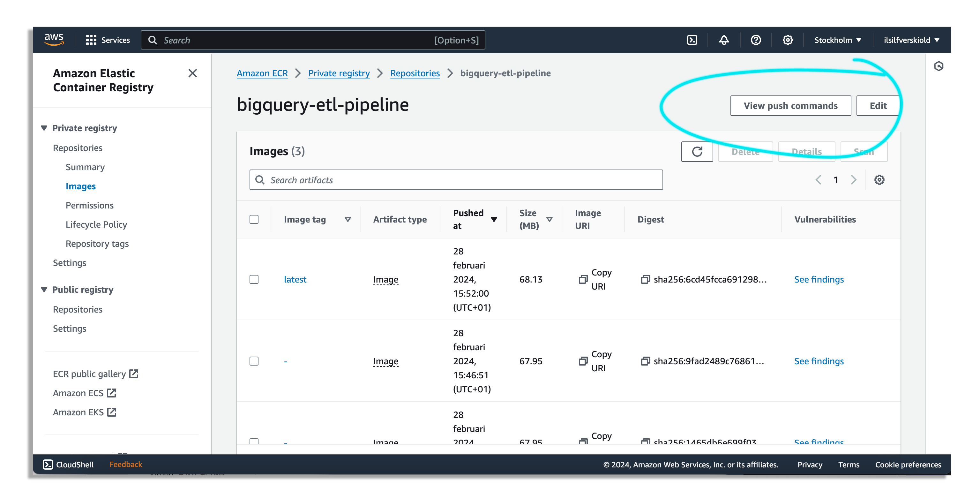Select the latest image checkbox
The width and height of the screenshot is (980, 499).
tap(254, 279)
